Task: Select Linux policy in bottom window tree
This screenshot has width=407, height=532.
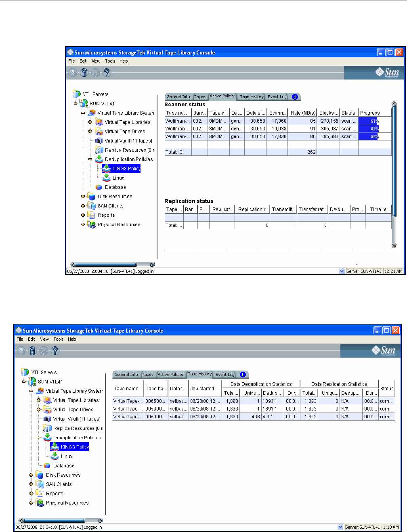Action: (x=67, y=457)
